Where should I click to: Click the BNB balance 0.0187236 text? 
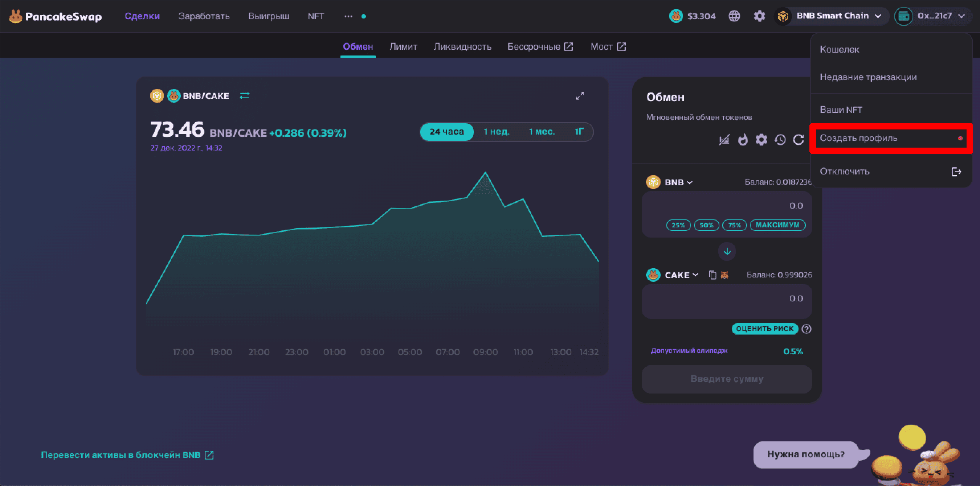pos(778,182)
